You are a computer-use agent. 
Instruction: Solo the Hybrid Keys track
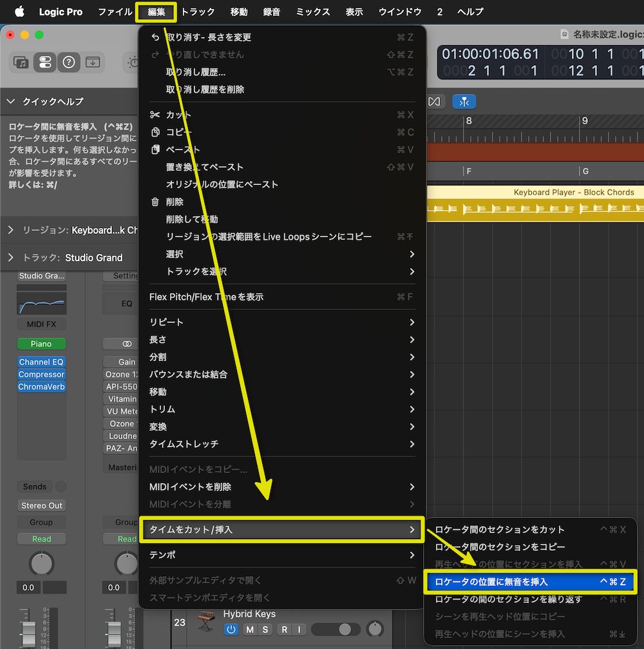[265, 630]
